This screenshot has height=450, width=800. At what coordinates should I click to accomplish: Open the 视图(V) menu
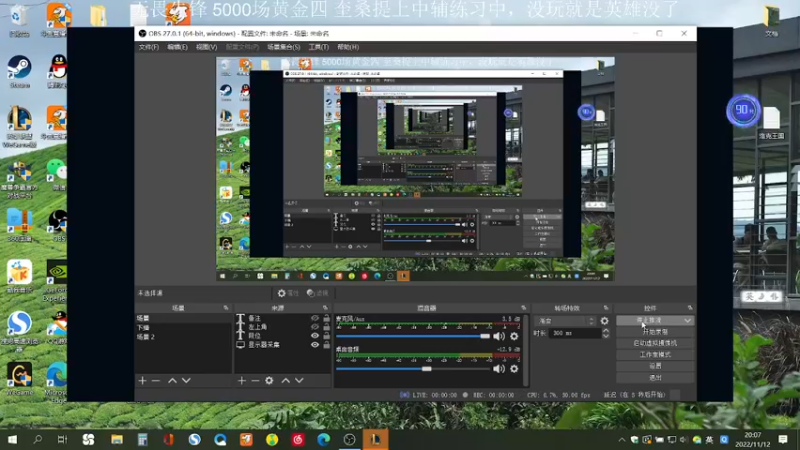click(206, 47)
